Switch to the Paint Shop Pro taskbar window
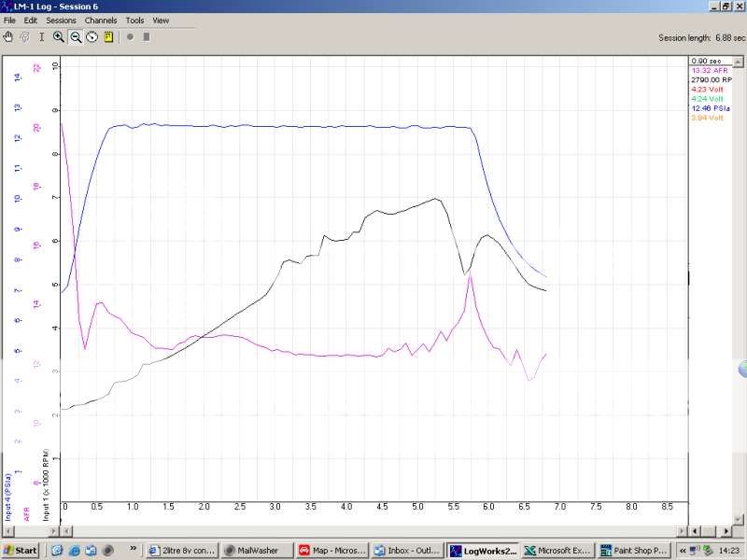Viewport: 747px width, 560px height. (634, 550)
